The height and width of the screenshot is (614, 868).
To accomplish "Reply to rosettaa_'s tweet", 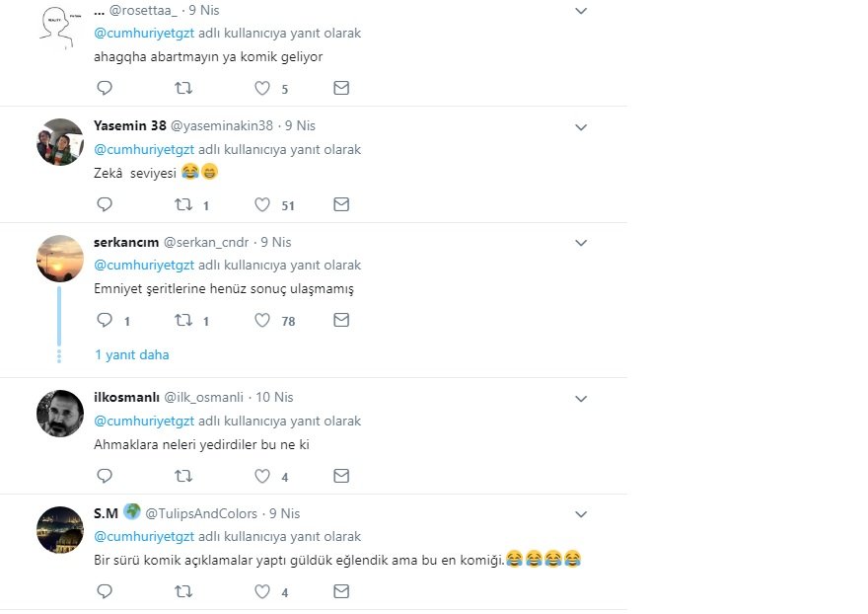I will pos(105,89).
